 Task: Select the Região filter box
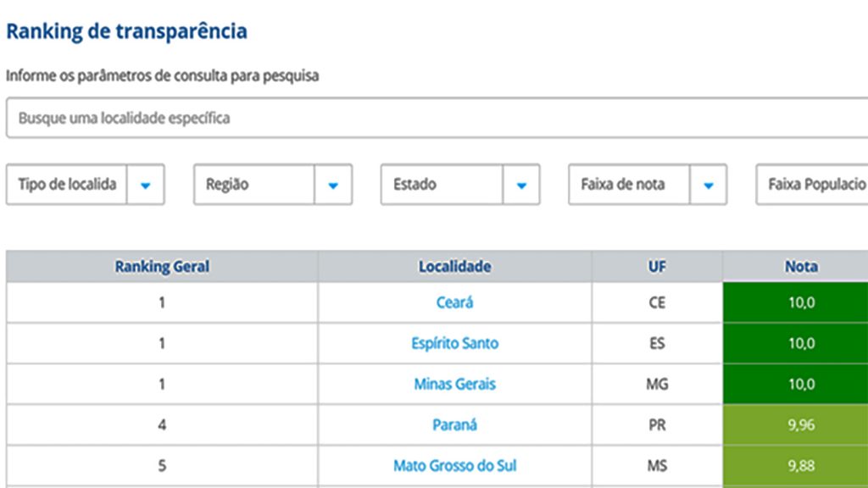[x=254, y=185]
